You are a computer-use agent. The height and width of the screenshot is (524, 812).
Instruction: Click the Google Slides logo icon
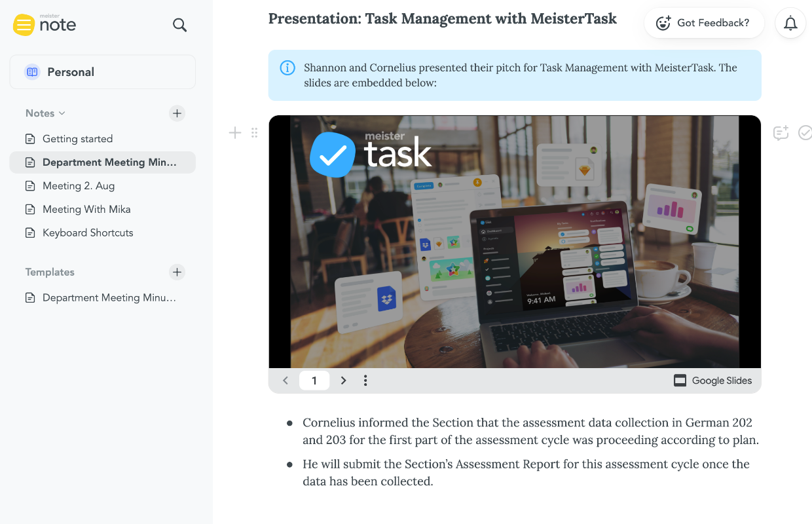point(680,381)
